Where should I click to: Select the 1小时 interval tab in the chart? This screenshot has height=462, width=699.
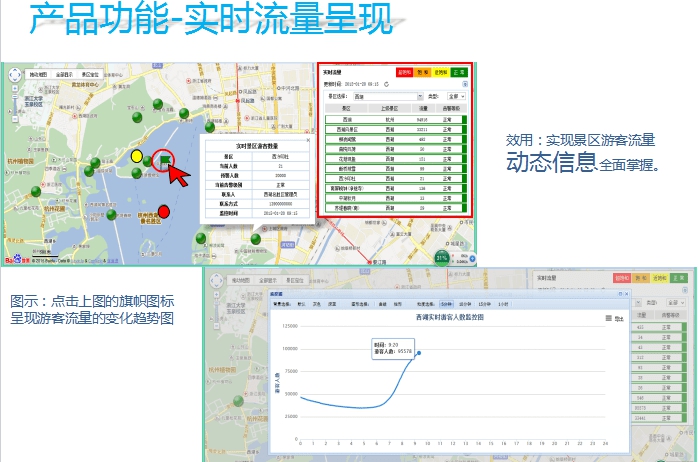tap(502, 303)
